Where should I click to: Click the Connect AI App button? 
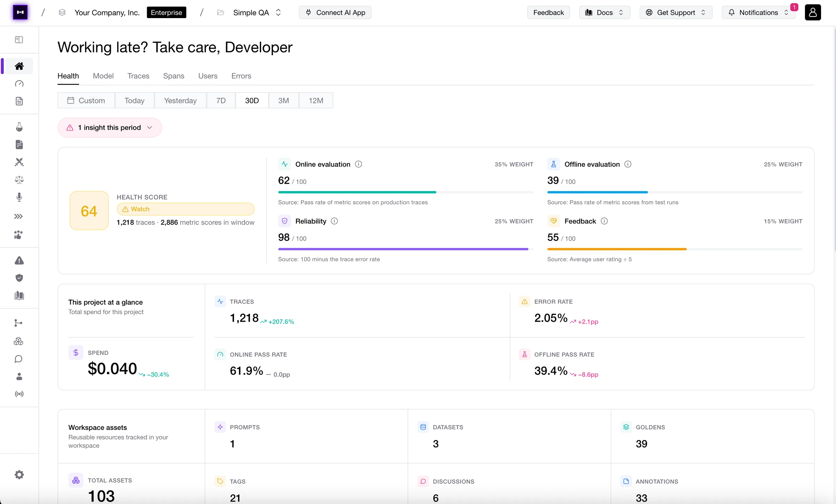click(x=335, y=13)
